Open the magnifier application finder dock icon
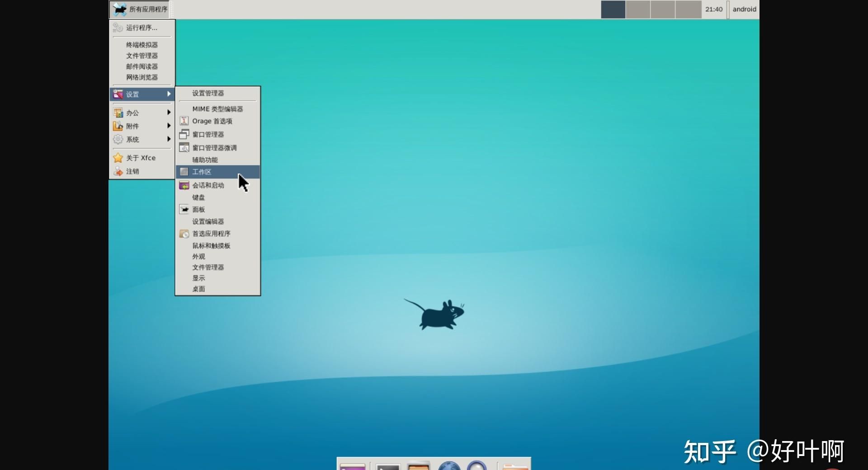Image resolution: width=868 pixels, height=470 pixels. pos(477,465)
